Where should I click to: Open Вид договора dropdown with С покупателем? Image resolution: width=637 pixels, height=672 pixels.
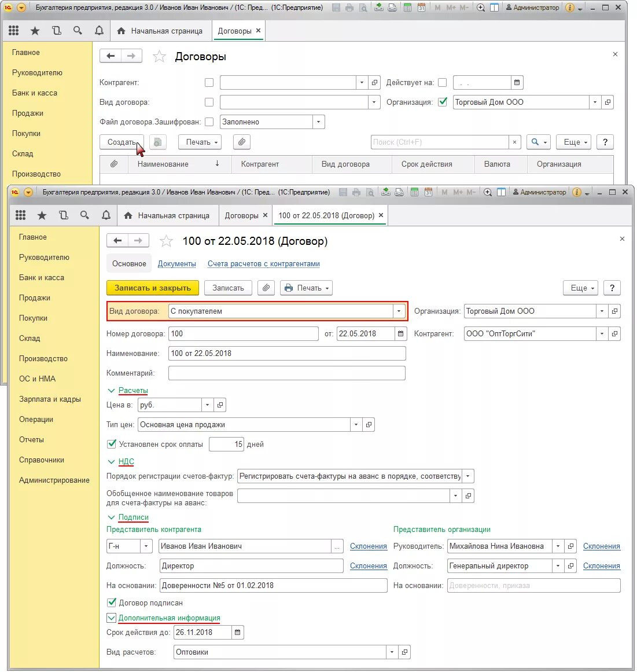(x=399, y=311)
